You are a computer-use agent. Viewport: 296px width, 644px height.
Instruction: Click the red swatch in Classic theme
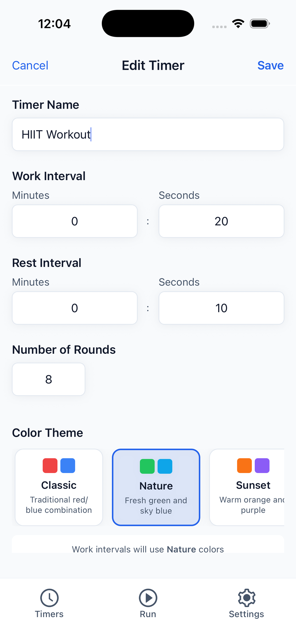coord(50,466)
